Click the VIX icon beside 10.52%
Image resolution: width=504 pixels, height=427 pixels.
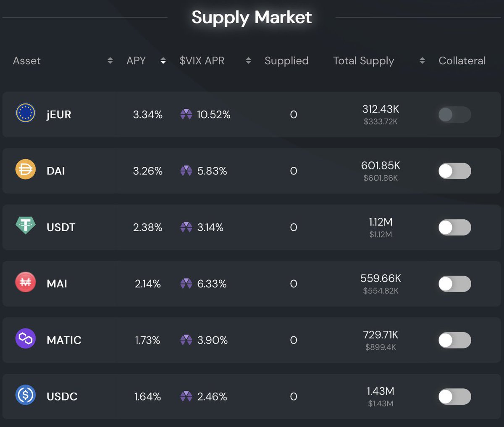(186, 114)
